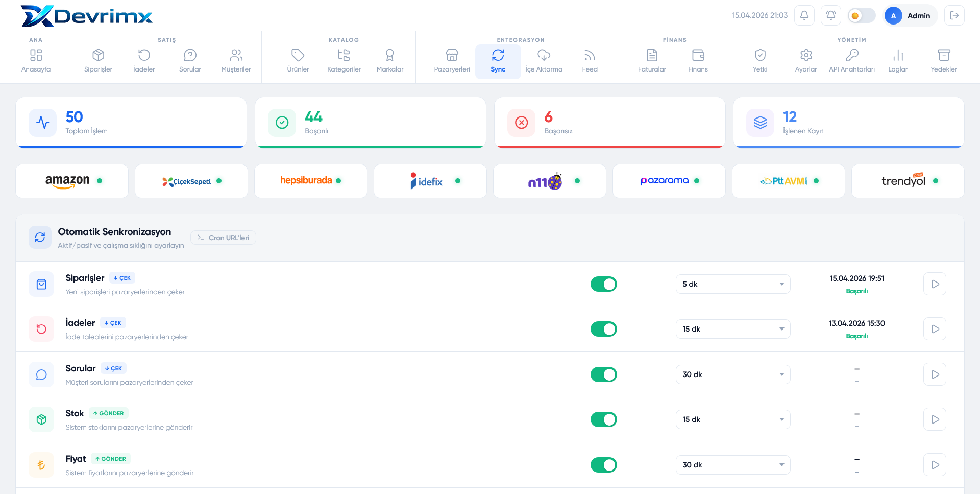Image resolution: width=980 pixels, height=494 pixels.
Task: Expand the Siparişler 5 dk interval dropdown
Action: pos(733,284)
